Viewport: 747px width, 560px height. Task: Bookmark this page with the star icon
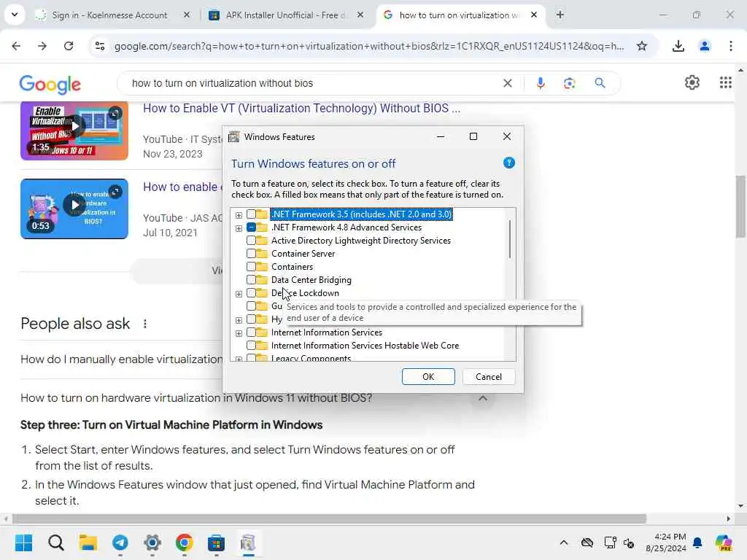click(642, 46)
